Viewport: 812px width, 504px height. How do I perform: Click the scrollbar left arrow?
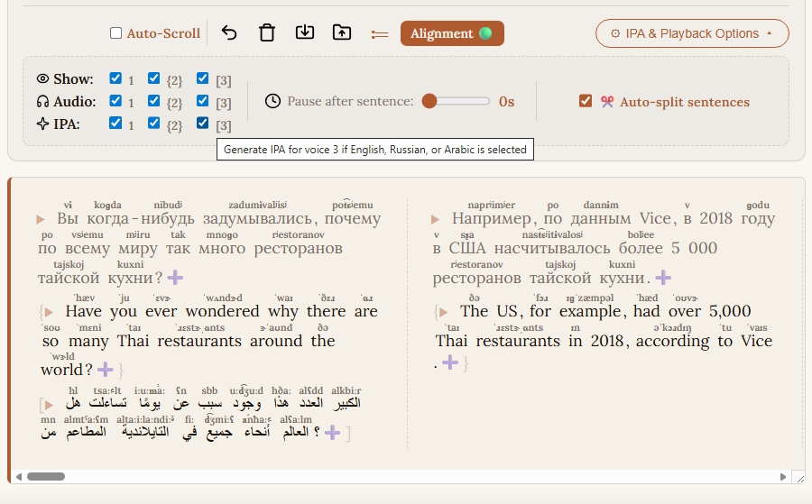pos(19,477)
